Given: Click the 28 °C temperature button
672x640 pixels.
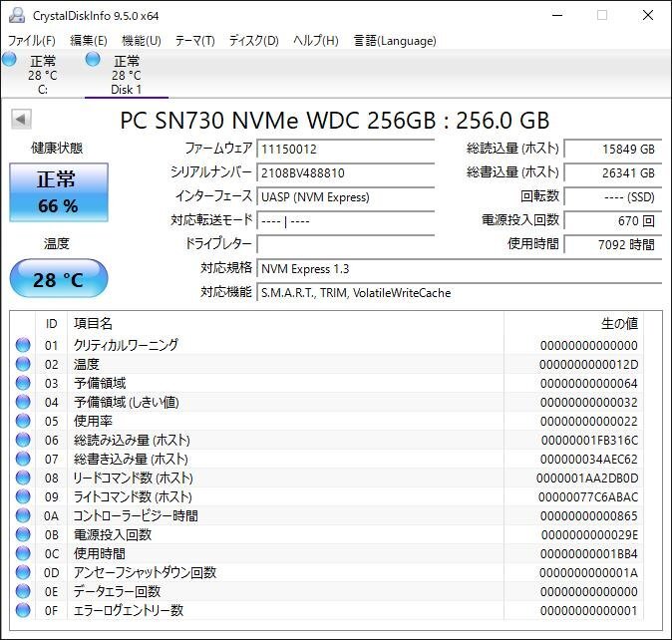Looking at the screenshot, I should [x=58, y=279].
